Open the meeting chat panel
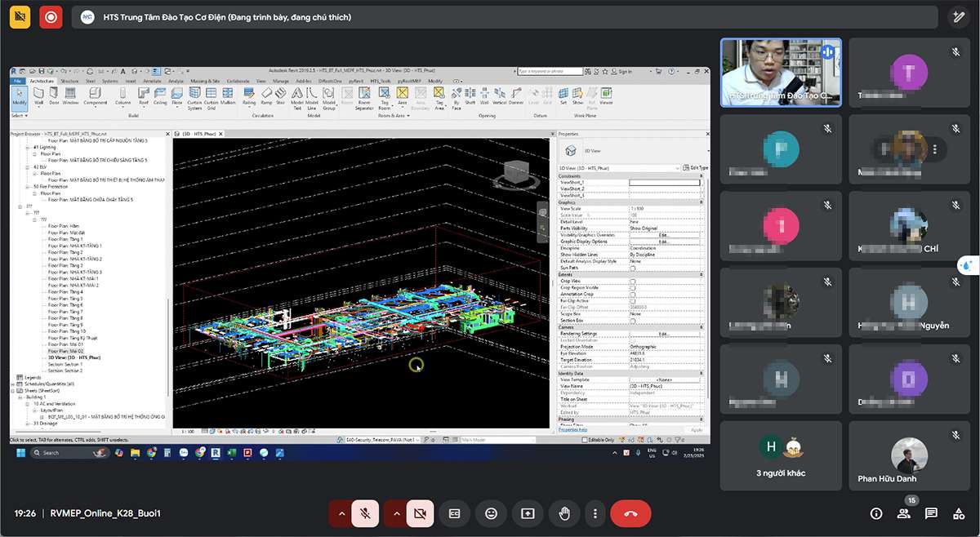 [x=931, y=513]
